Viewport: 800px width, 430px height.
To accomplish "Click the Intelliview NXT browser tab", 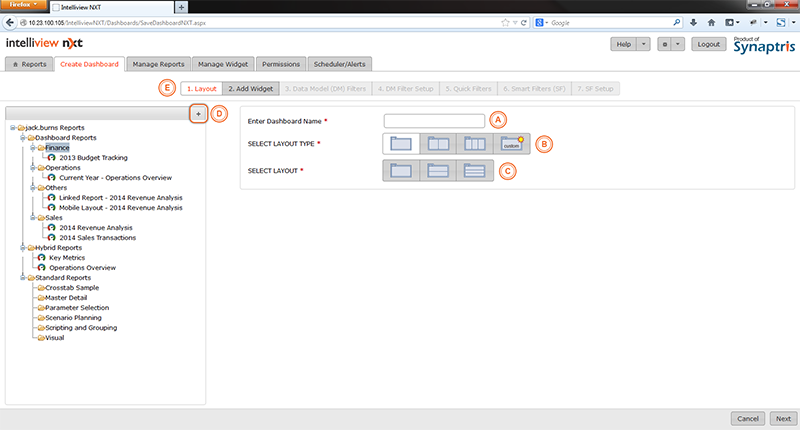I will click(112, 7).
